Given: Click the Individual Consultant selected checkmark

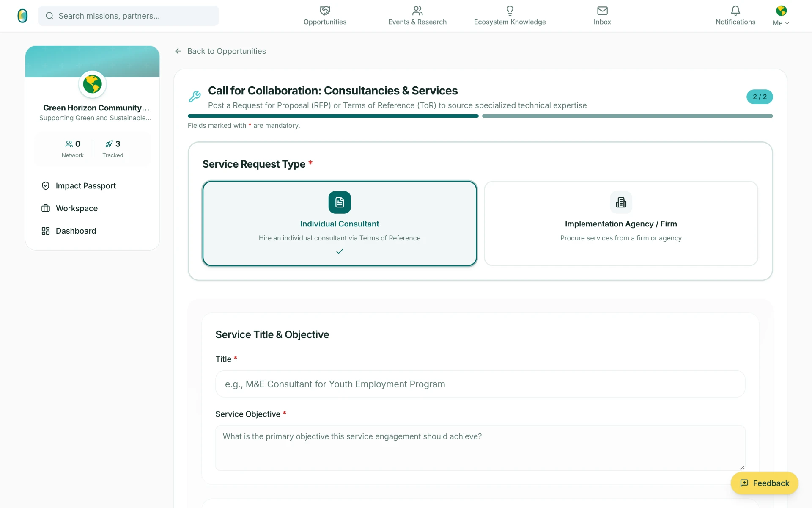Looking at the screenshot, I should click(340, 251).
